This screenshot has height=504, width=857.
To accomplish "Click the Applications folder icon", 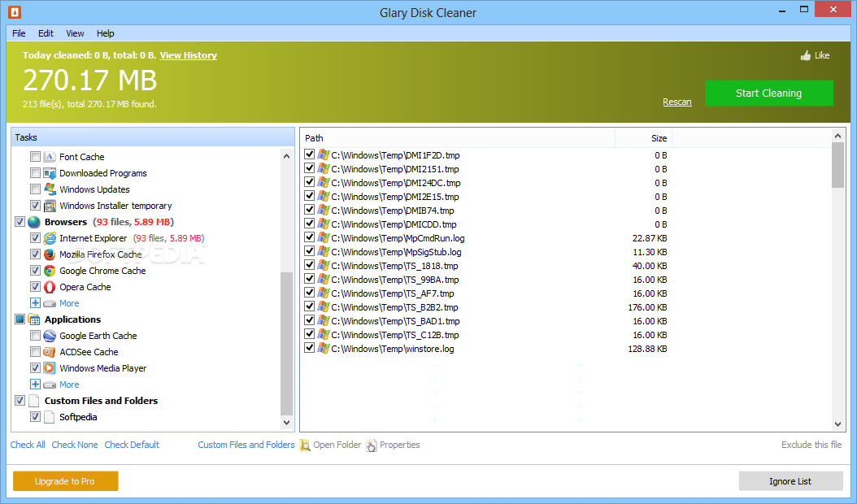I will pos(34,319).
